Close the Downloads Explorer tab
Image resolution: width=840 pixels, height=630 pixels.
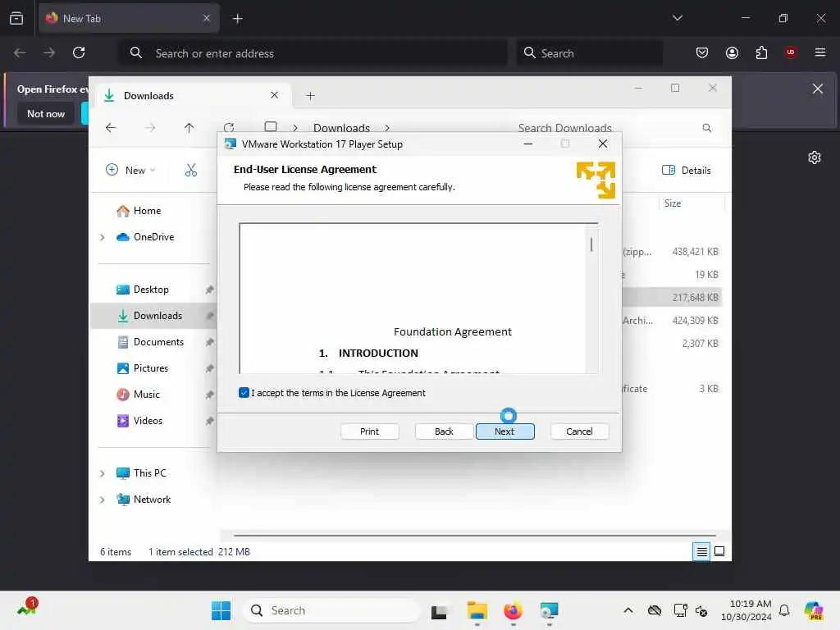274,95
